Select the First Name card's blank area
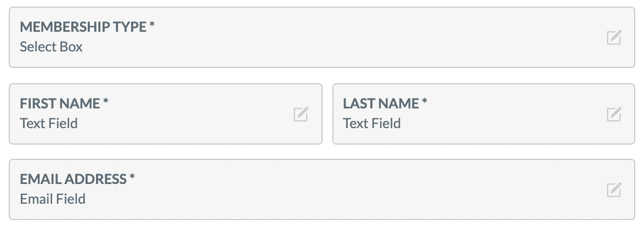Screen dimensions: 644x230 click(x=185, y=114)
